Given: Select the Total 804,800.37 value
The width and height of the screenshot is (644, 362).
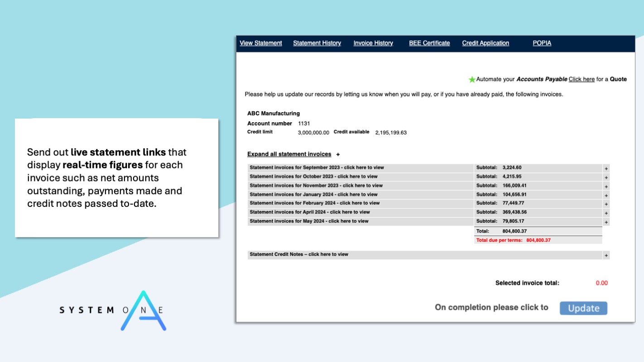Looking at the screenshot, I should click(x=514, y=231).
